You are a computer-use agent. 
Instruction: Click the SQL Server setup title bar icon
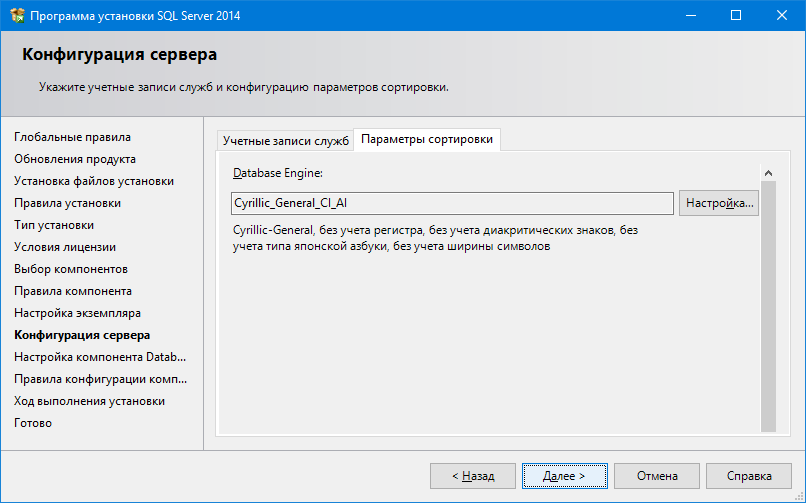click(x=15, y=16)
